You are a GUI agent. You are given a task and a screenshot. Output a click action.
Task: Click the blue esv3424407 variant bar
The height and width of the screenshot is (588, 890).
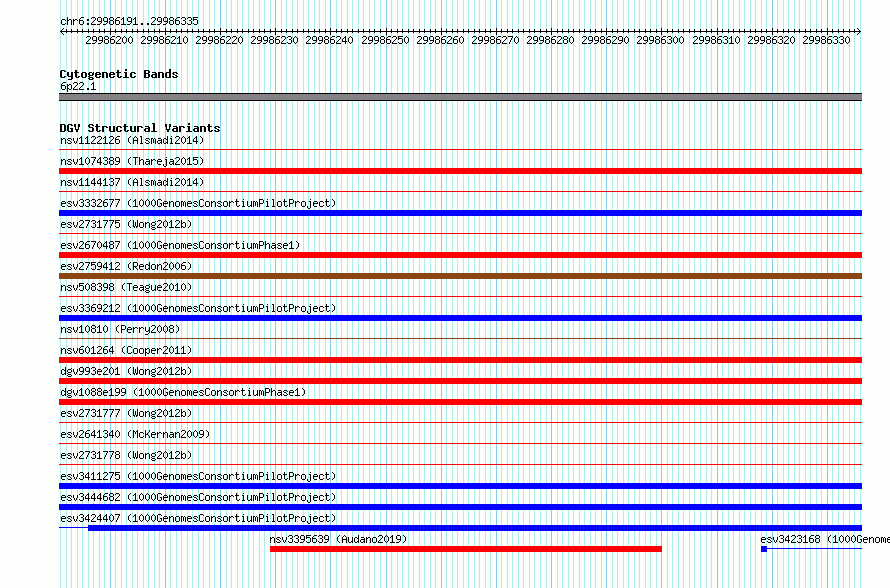pyautogui.click(x=475, y=528)
